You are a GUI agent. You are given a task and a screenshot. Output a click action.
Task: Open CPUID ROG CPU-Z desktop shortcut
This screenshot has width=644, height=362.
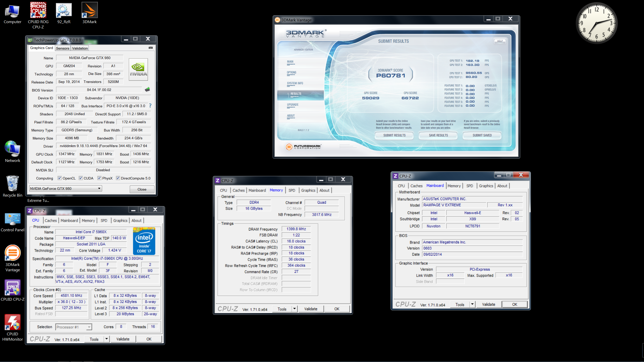(x=38, y=16)
